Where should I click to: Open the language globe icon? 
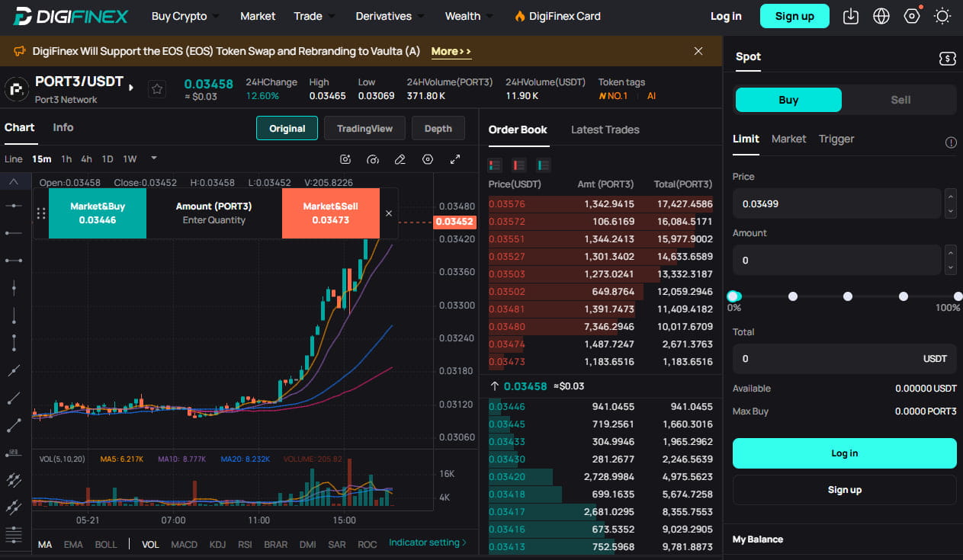coord(881,16)
